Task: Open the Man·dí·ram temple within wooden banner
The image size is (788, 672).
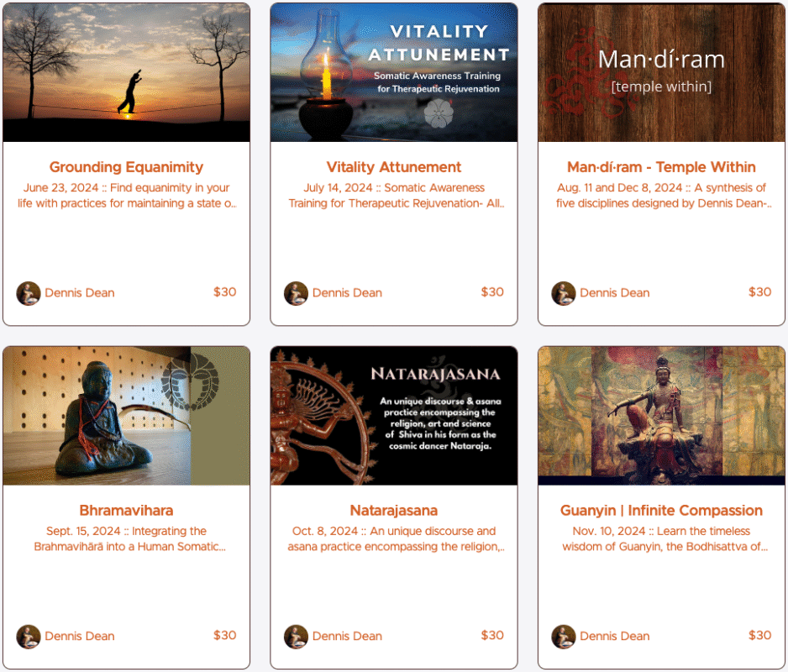Action: [x=661, y=72]
